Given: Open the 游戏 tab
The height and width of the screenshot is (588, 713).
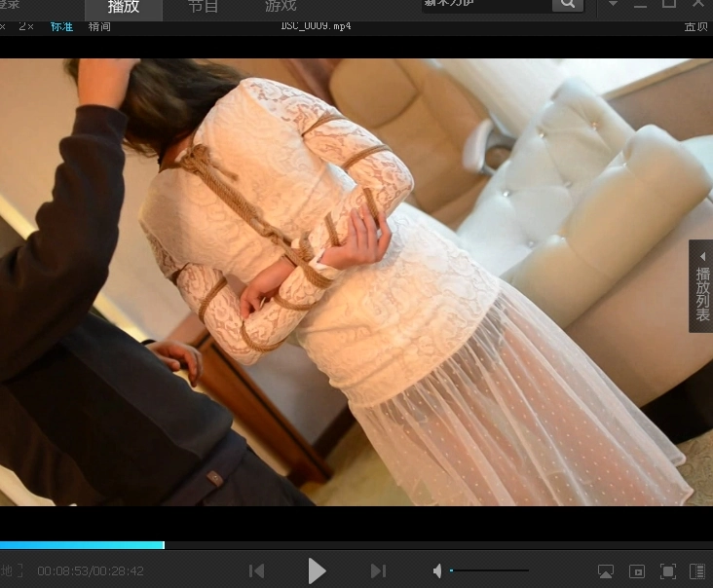Looking at the screenshot, I should pyautogui.click(x=281, y=7).
